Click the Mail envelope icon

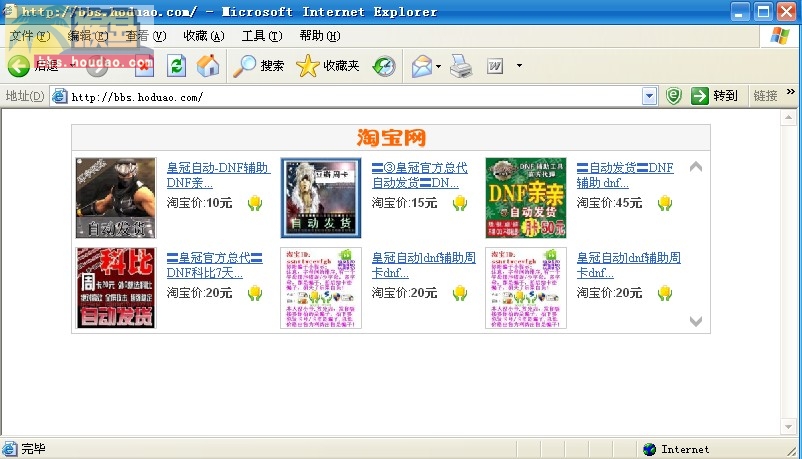422,67
